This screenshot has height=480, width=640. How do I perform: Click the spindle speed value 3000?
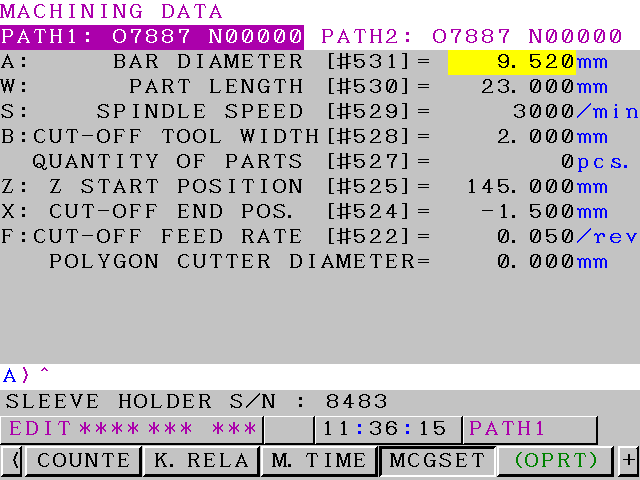point(543,112)
